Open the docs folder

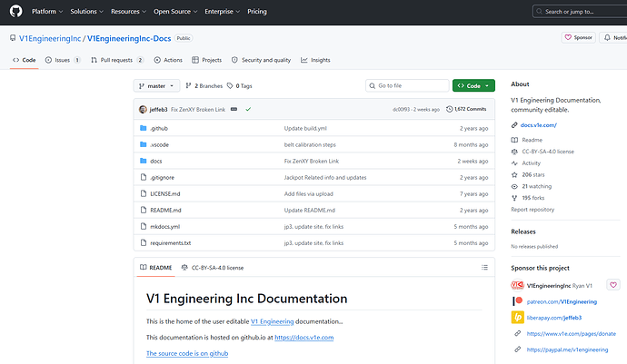156,161
